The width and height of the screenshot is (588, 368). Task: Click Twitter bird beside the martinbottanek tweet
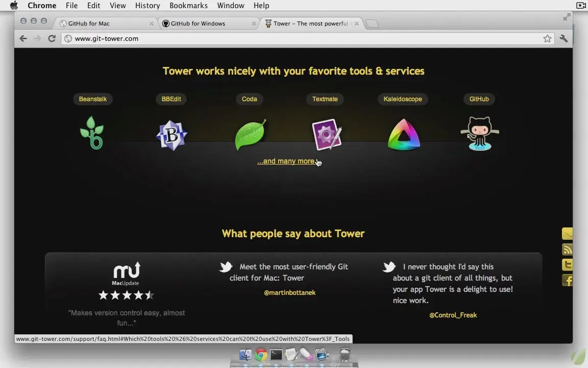coord(226,267)
